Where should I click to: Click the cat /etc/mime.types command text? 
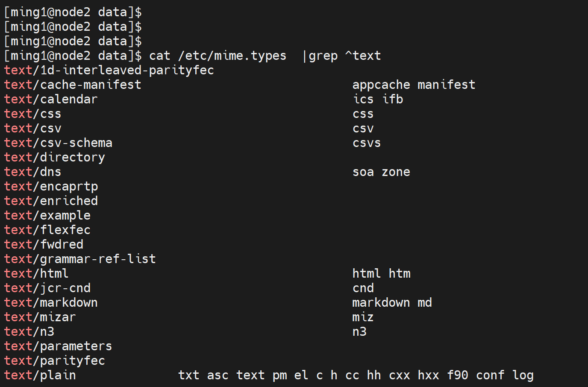[x=218, y=56]
